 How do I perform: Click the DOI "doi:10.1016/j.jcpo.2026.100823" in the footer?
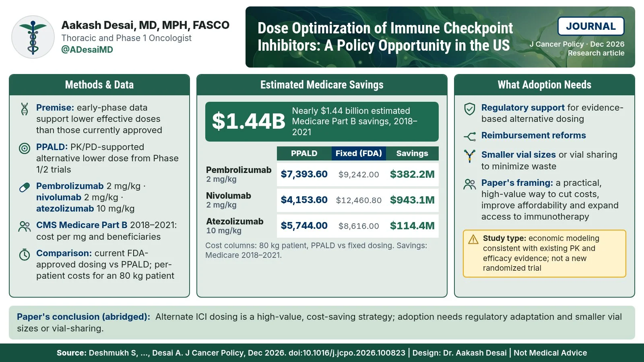(x=347, y=353)
